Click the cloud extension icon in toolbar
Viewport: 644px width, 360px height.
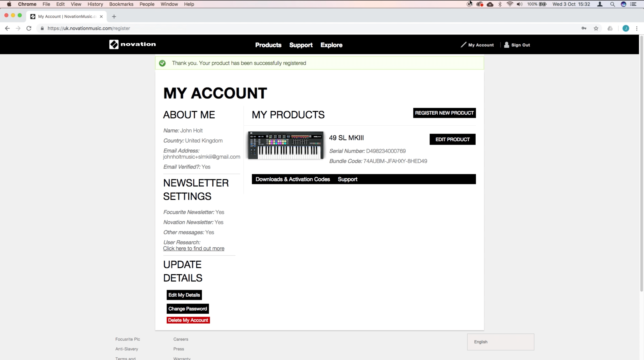(610, 28)
